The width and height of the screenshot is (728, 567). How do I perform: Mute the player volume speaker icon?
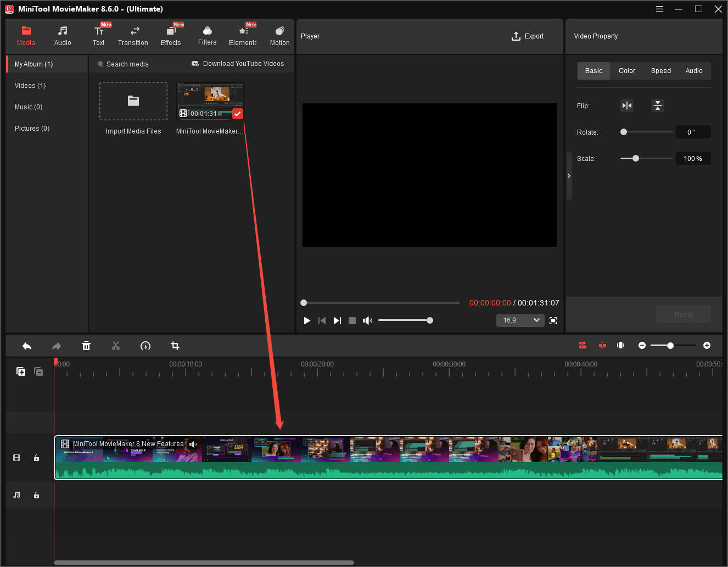(x=367, y=320)
